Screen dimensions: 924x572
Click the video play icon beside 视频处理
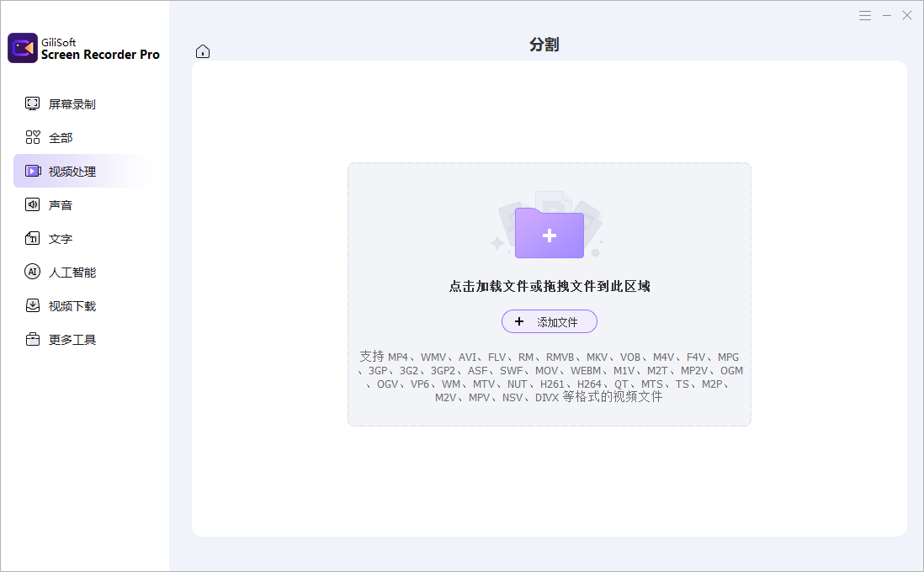(33, 171)
